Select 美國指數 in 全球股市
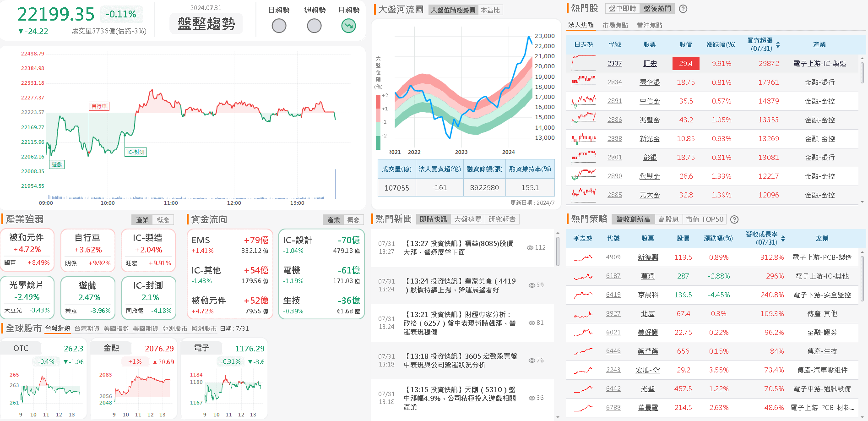Image resolution: width=868 pixels, height=421 pixels. [116, 328]
